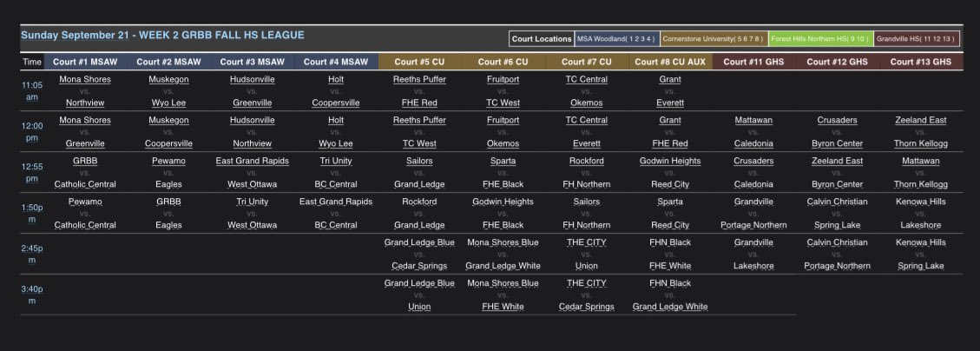Open Mona Shores in the 11:05 am row
This screenshot has height=351, width=980.
tap(85, 79)
